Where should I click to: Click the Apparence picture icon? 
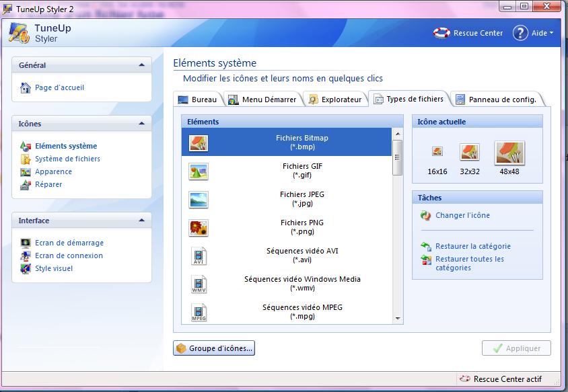(x=26, y=172)
